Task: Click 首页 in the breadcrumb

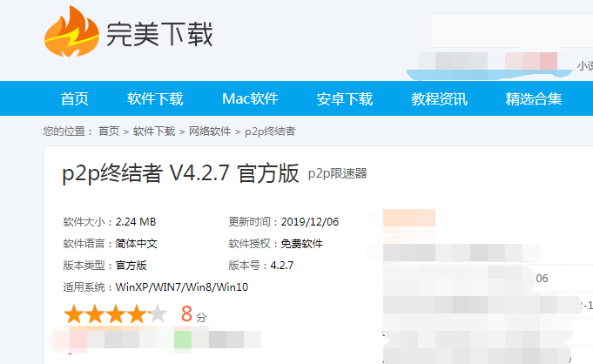Action: (109, 131)
